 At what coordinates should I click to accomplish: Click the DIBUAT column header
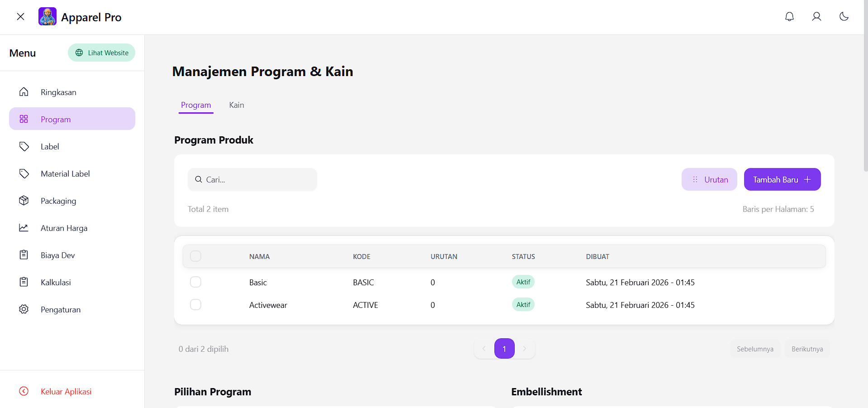598,257
